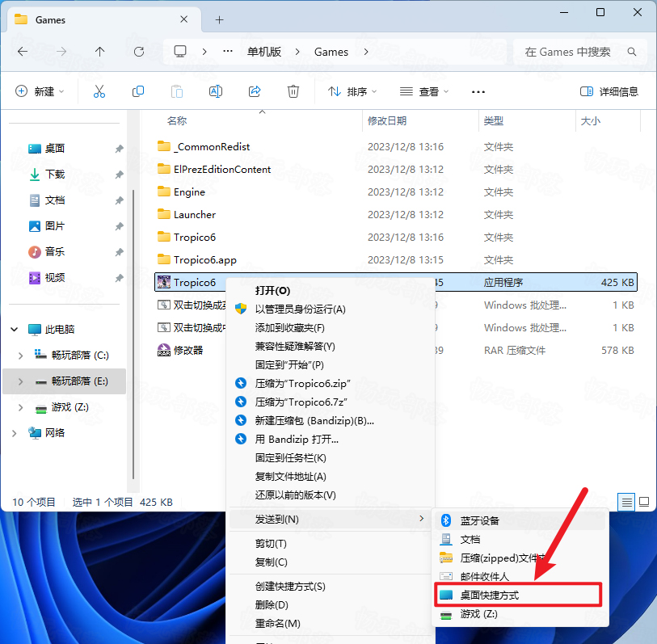Viewport: 657px width, 644px height.
Task: Open a new tab with plus button
Action: pyautogui.click(x=219, y=19)
